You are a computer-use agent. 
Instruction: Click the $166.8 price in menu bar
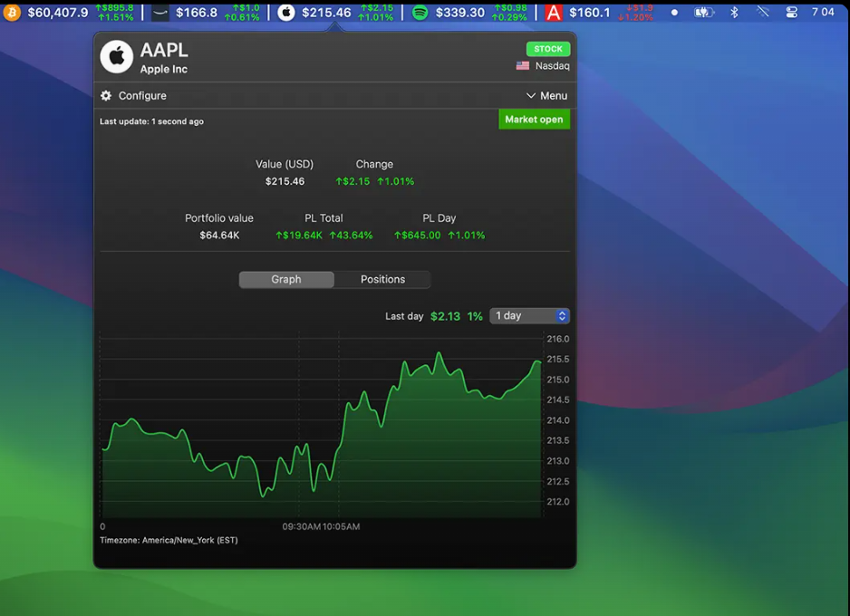[x=197, y=13]
